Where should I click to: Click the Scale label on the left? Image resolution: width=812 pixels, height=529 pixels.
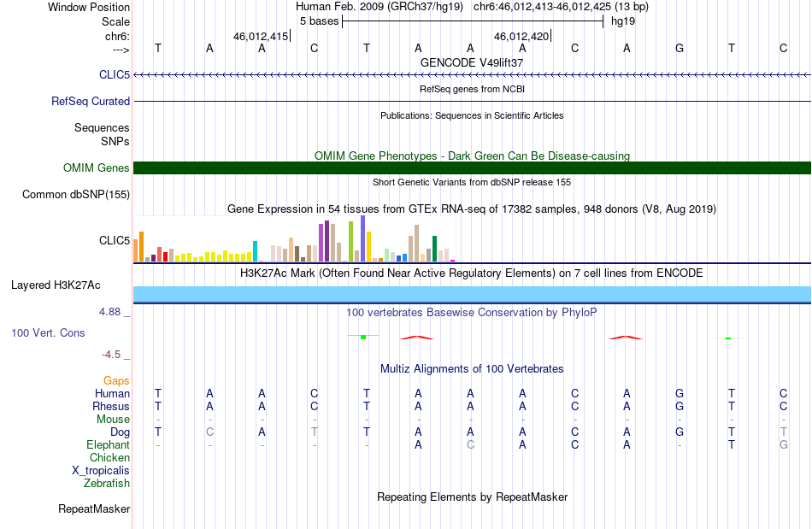tap(116, 21)
